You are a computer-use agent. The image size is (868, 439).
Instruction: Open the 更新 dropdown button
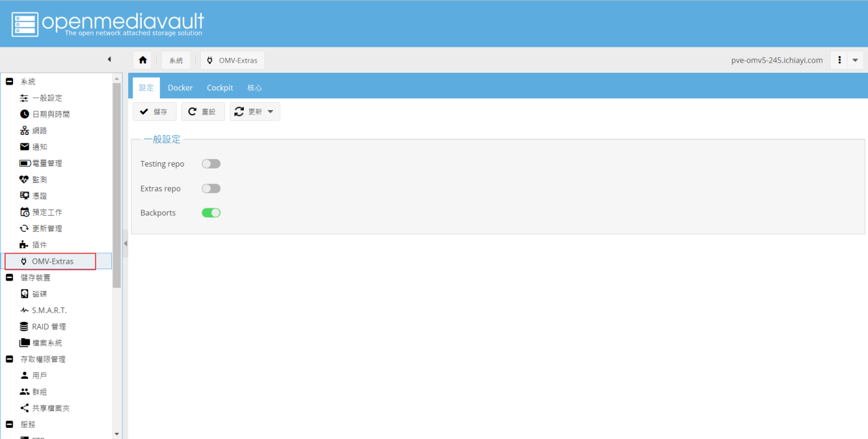[255, 111]
